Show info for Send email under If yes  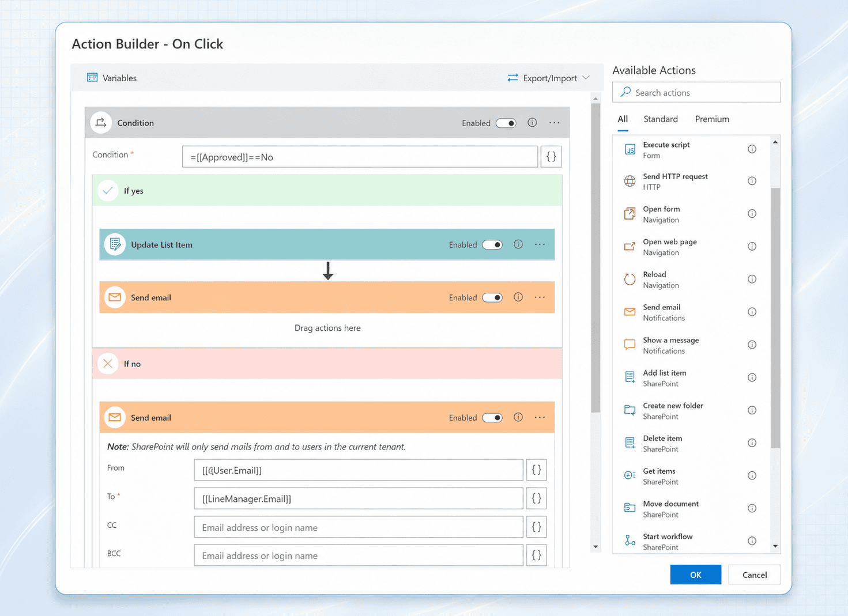(x=518, y=297)
